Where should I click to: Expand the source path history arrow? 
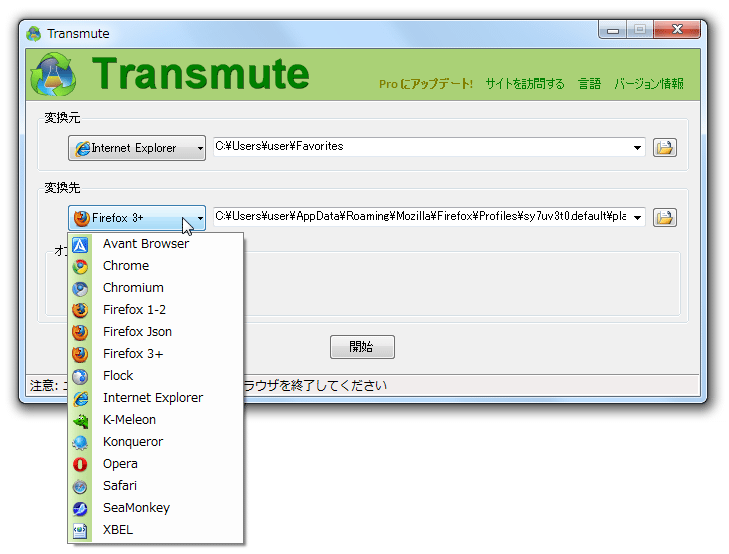pyautogui.click(x=637, y=148)
